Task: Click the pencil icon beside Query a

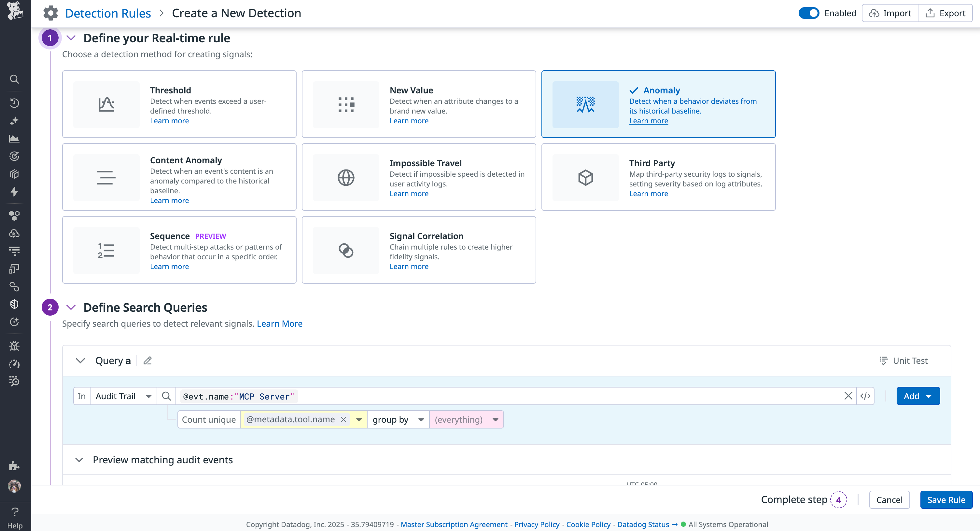Action: [x=147, y=360]
